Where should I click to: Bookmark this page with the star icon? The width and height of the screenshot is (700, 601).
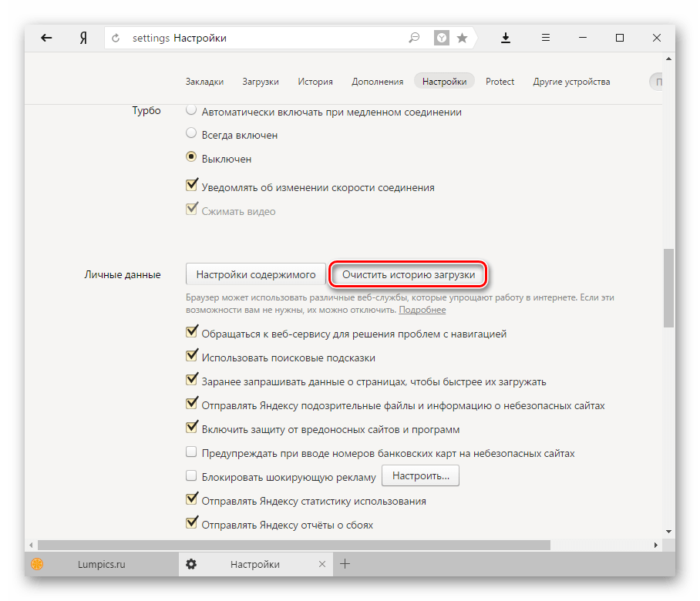pos(462,38)
